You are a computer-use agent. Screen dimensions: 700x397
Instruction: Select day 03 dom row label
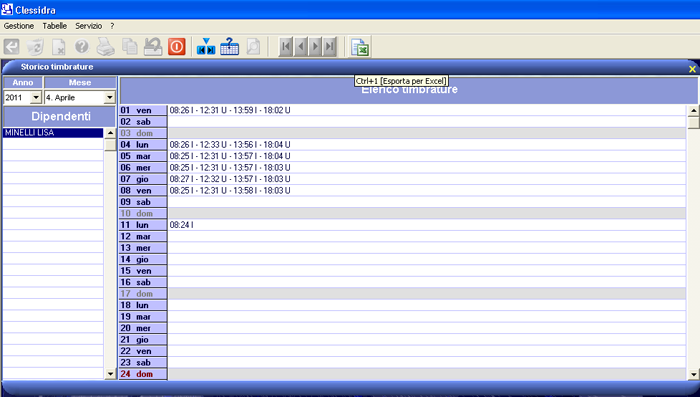coord(143,133)
